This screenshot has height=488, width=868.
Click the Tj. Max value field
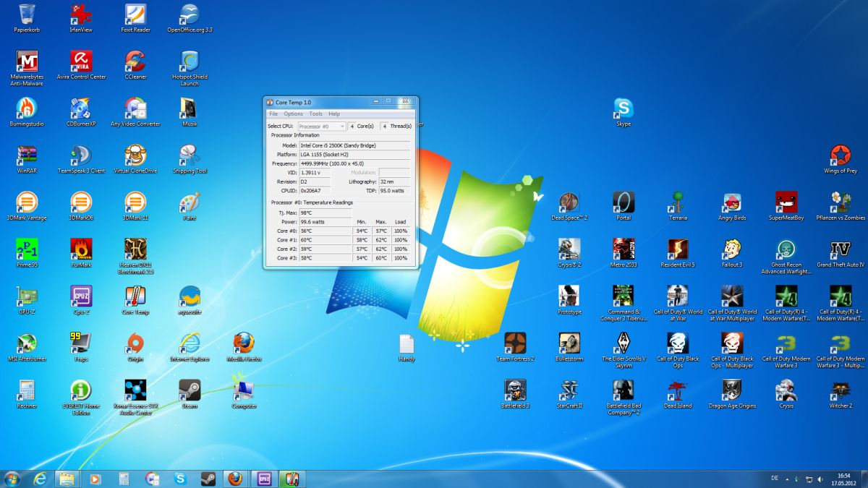pyautogui.click(x=325, y=213)
